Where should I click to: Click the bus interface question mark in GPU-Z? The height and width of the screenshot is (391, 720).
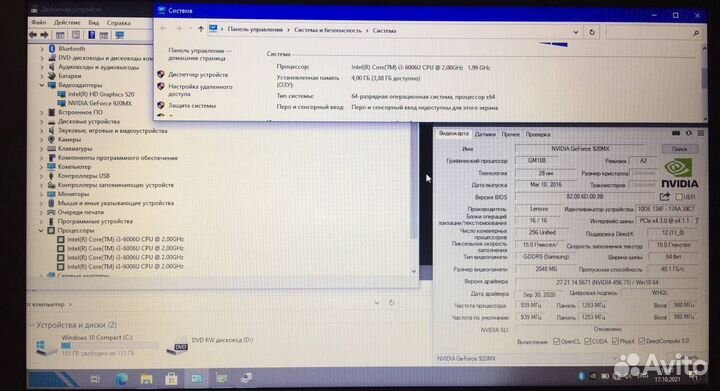click(697, 221)
